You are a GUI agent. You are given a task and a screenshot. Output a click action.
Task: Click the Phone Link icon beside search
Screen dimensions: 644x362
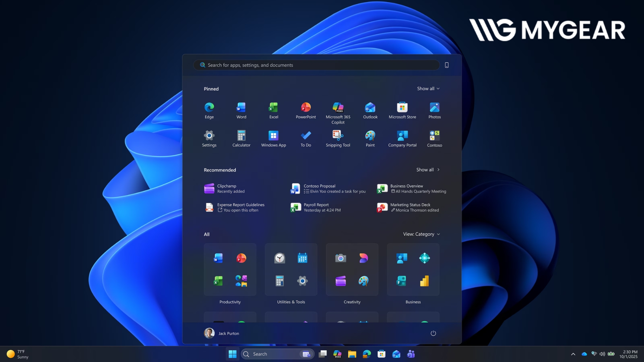446,65
